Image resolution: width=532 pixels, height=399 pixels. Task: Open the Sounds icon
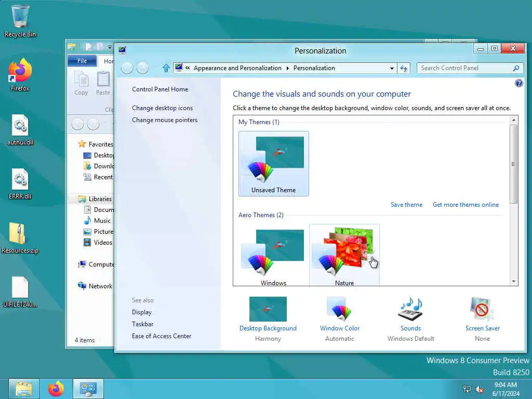click(410, 309)
